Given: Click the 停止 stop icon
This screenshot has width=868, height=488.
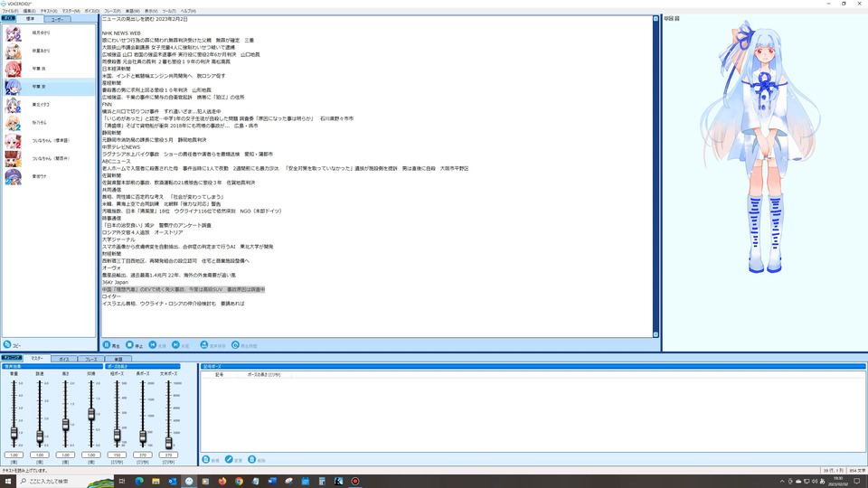Looking at the screenshot, I should click(x=129, y=344).
